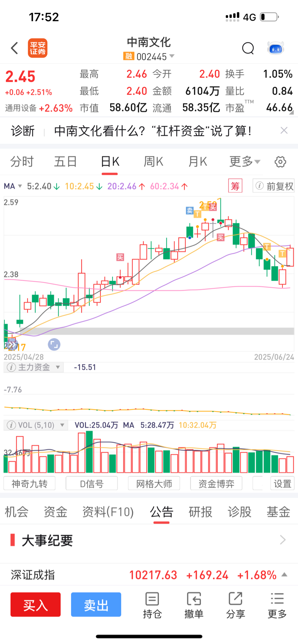Image resolution: width=298 pixels, height=644 pixels.
Task: Tap the blue 卖出 button
Action: [x=96, y=604]
